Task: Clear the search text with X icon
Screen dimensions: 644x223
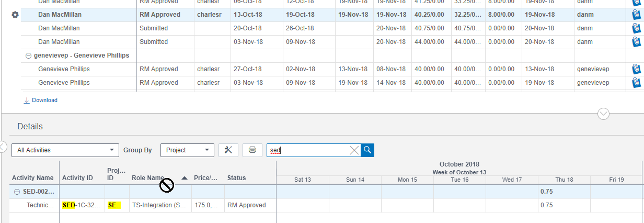Action: [354, 150]
